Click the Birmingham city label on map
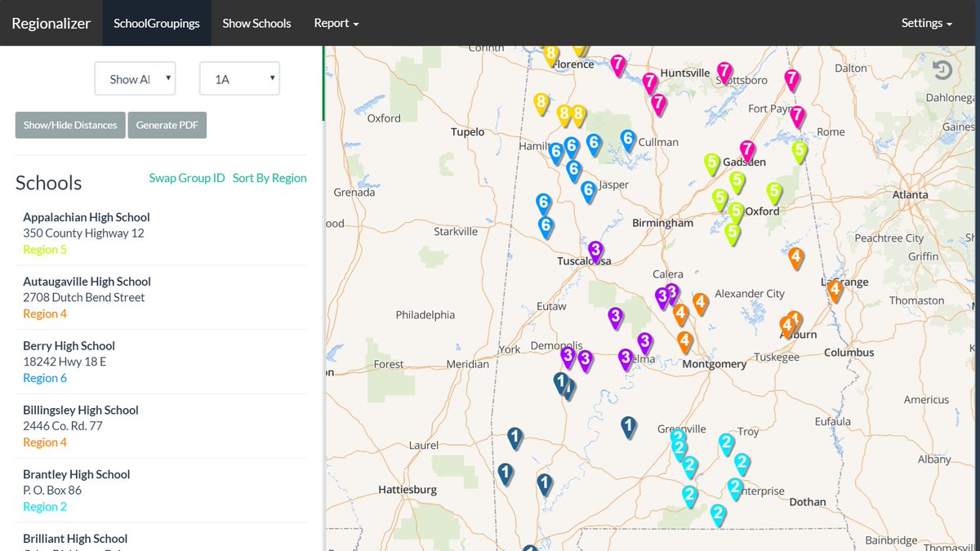Viewport: 980px width, 551px height. pyautogui.click(x=662, y=223)
